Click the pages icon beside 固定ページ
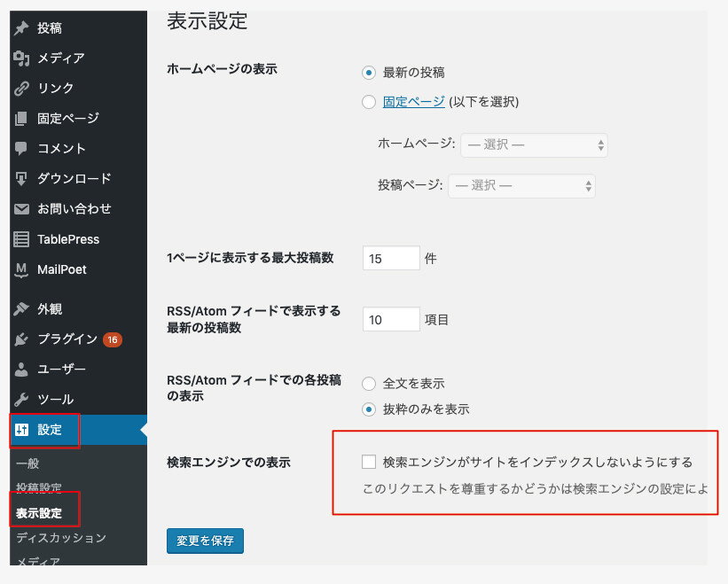The height and width of the screenshot is (584, 728). [22, 119]
